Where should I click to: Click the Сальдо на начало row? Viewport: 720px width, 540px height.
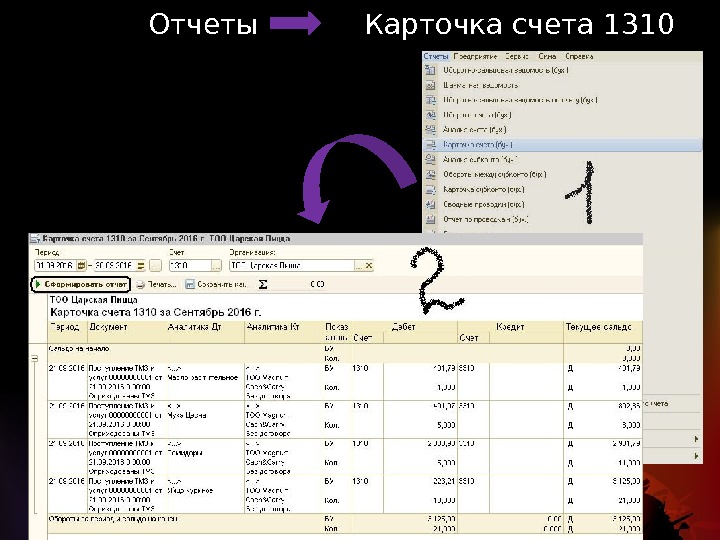point(344,353)
